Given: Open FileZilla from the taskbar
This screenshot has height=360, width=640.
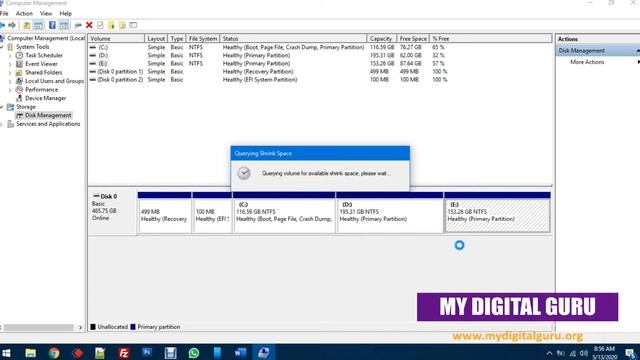Looking at the screenshot, I should coord(124,352).
